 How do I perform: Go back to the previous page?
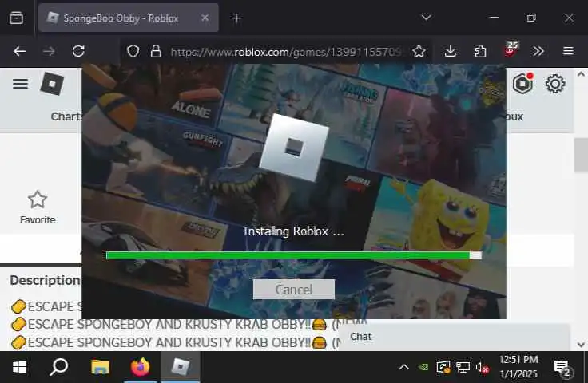[19, 51]
